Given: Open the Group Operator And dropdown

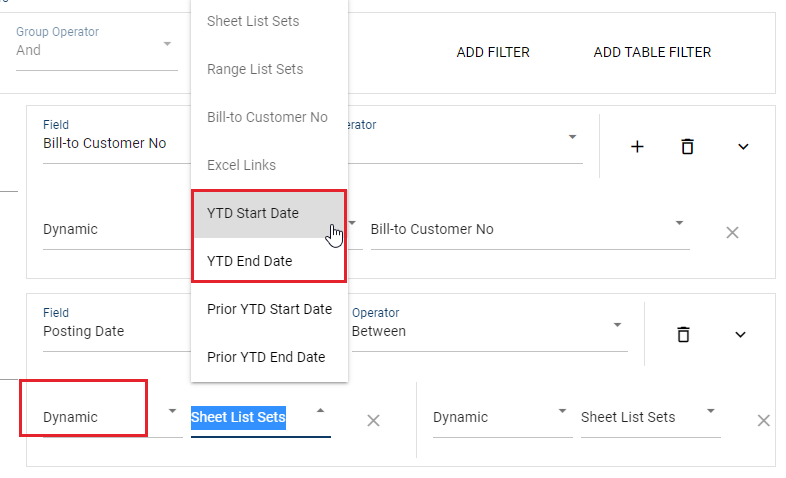Looking at the screenshot, I should coord(97,46).
